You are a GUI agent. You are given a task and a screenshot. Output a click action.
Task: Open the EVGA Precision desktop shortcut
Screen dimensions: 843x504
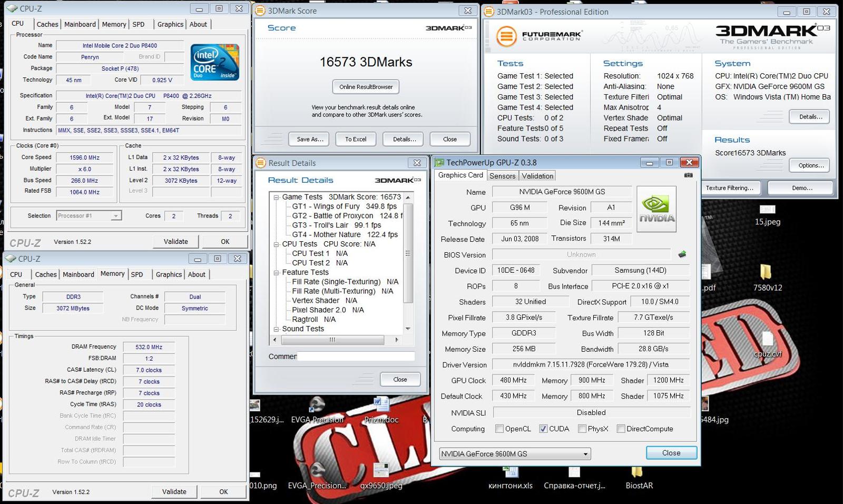point(317,410)
